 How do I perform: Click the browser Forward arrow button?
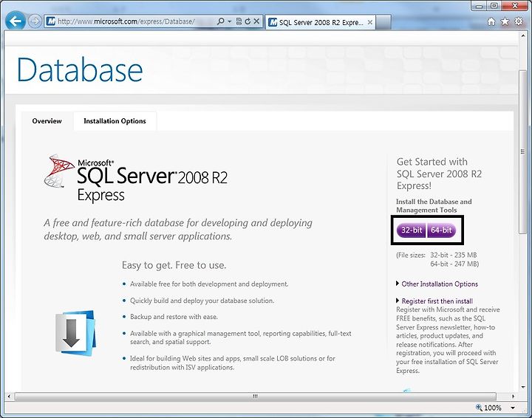[x=35, y=21]
